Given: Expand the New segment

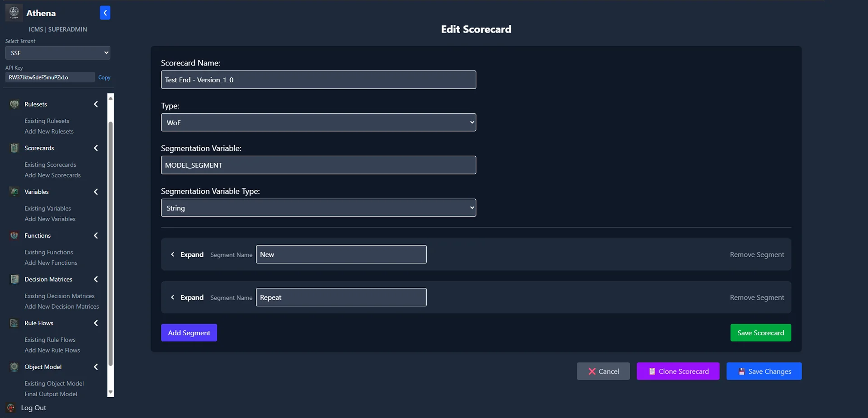Looking at the screenshot, I should click(x=187, y=254).
